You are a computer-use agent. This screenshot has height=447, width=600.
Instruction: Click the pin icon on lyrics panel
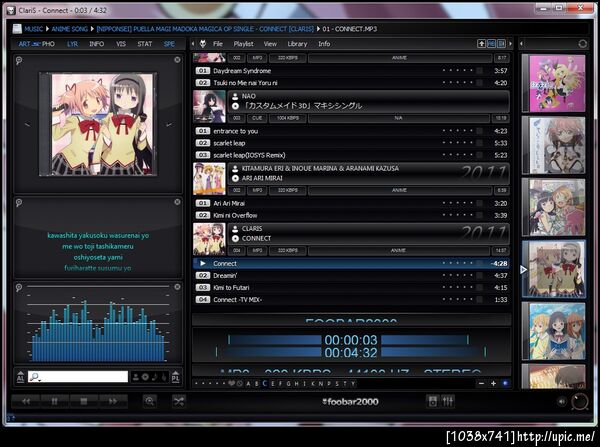[19, 203]
